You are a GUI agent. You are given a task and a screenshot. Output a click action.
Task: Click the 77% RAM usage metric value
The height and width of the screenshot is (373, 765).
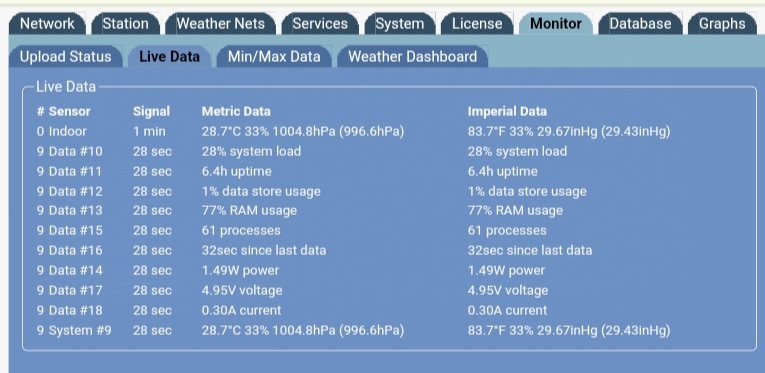[249, 211]
